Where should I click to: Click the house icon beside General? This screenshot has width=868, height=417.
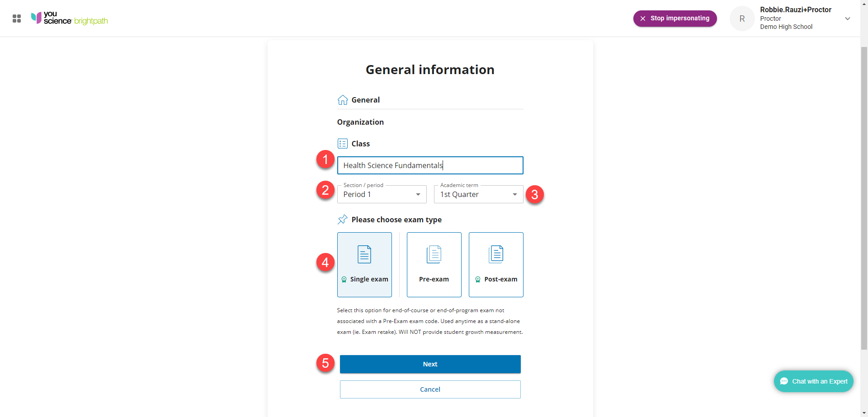(343, 100)
